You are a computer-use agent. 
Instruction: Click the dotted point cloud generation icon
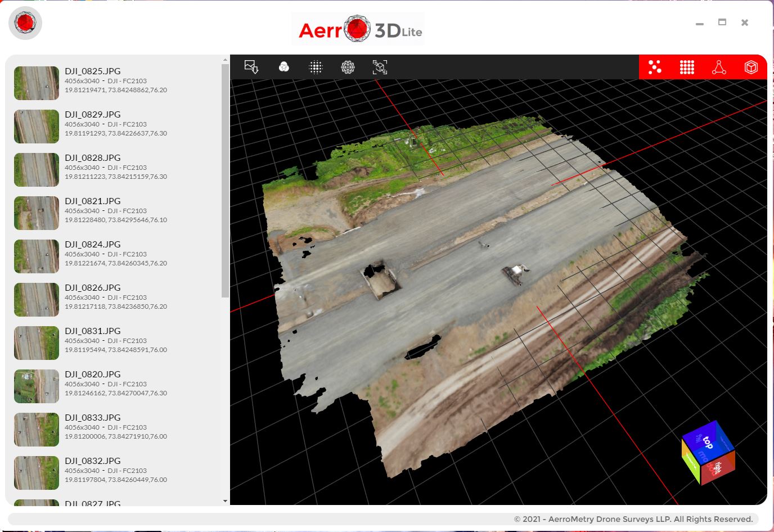tap(316, 67)
